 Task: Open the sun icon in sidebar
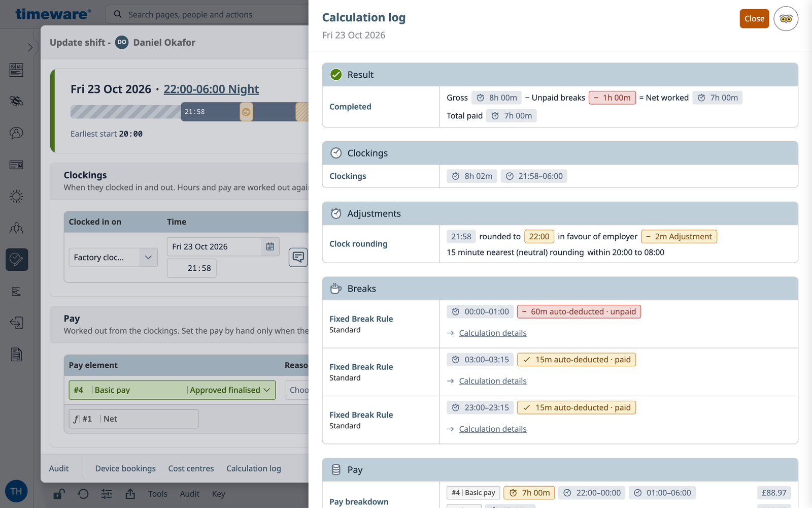pos(16,196)
